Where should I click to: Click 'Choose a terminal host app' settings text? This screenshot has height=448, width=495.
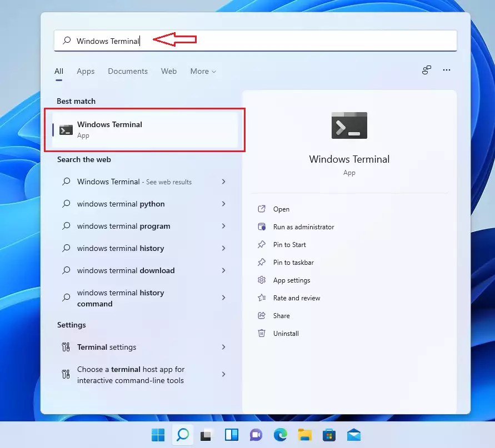click(x=131, y=375)
